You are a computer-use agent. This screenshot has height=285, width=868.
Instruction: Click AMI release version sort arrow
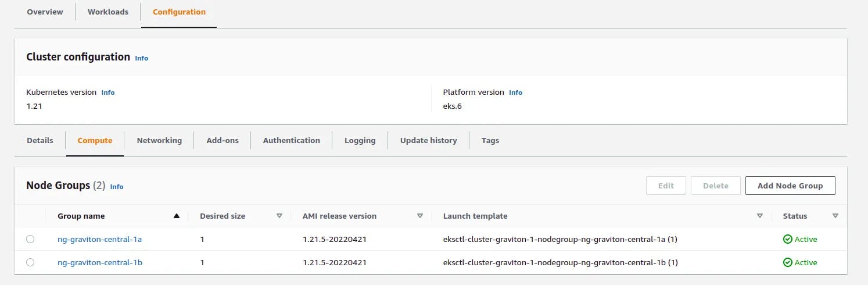coord(420,216)
